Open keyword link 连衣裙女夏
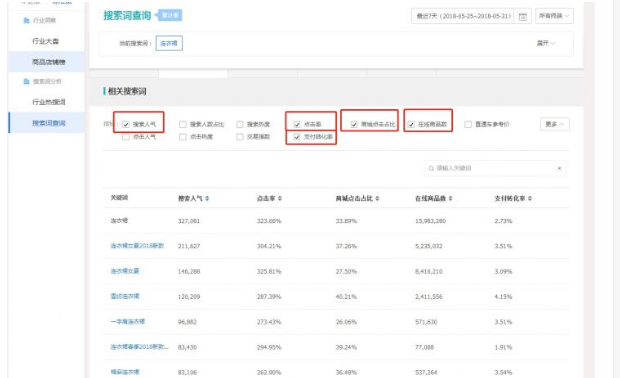This screenshot has height=378, width=620. pos(125,271)
